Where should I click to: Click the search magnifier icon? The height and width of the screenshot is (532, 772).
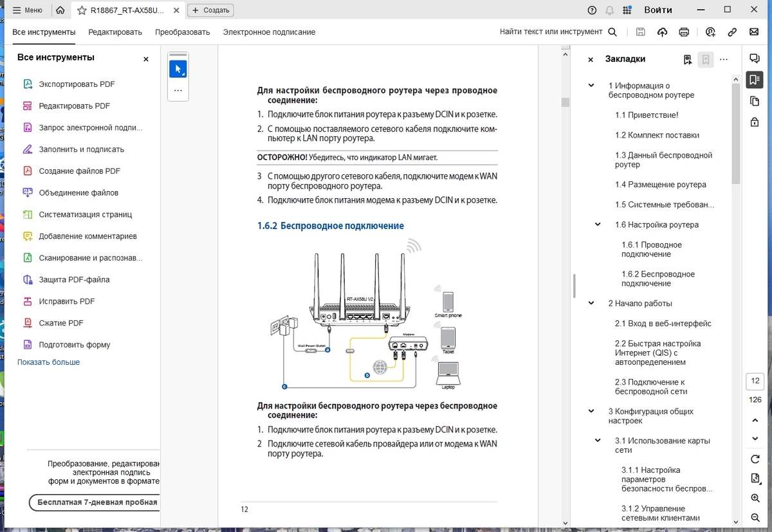click(612, 32)
